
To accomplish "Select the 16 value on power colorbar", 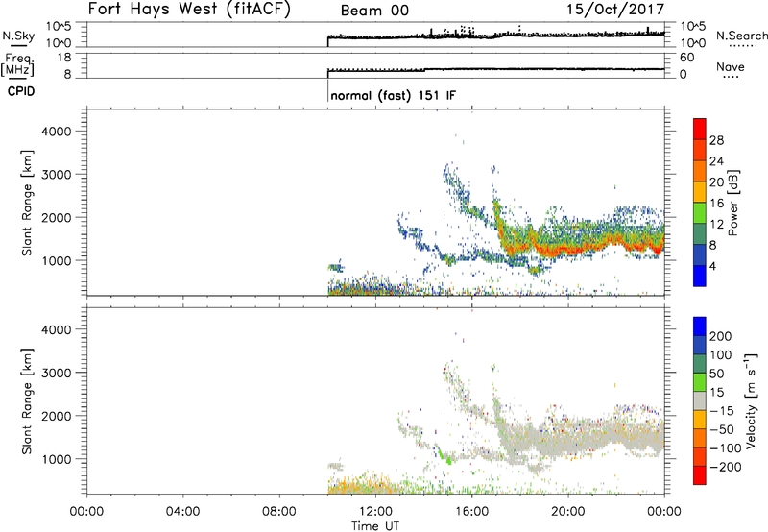I will pyautogui.click(x=716, y=204).
